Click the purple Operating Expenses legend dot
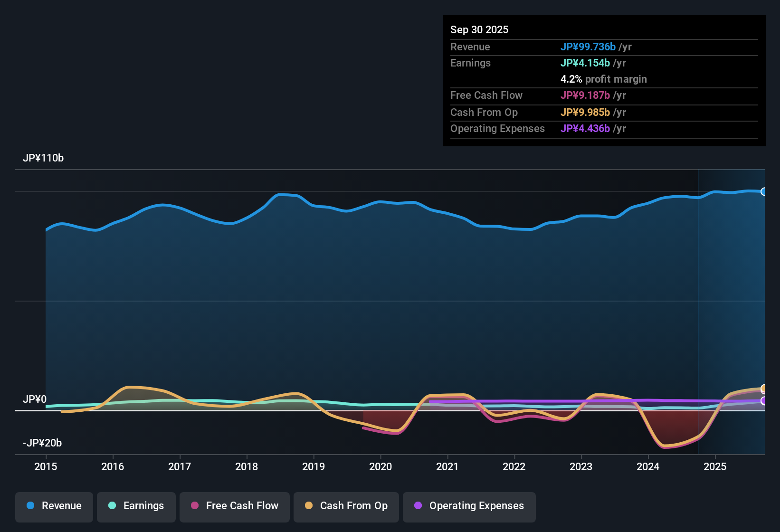 [x=418, y=506]
